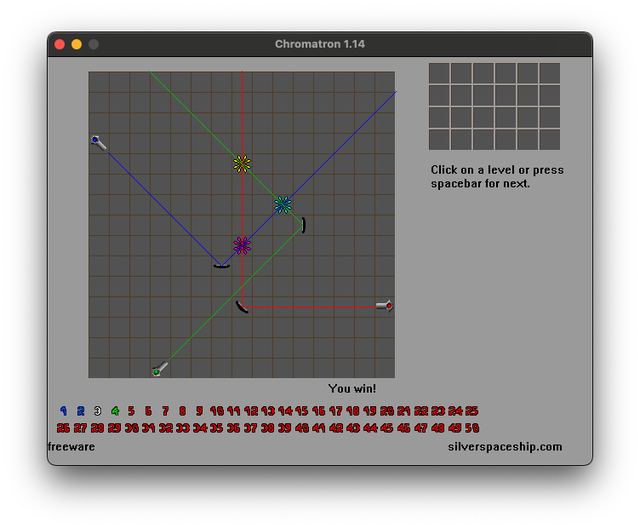This screenshot has width=640, height=528.
Task: Select level 25
Action: tap(472, 410)
